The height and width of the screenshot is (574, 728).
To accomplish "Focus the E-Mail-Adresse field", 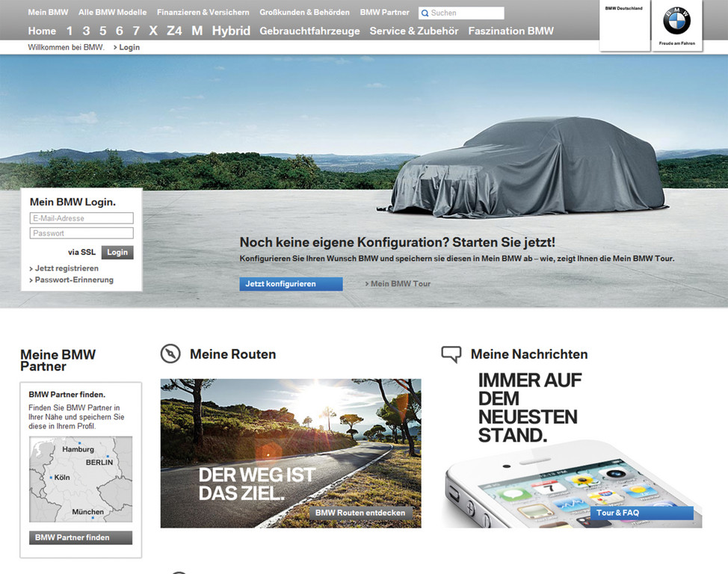I will pos(81,218).
